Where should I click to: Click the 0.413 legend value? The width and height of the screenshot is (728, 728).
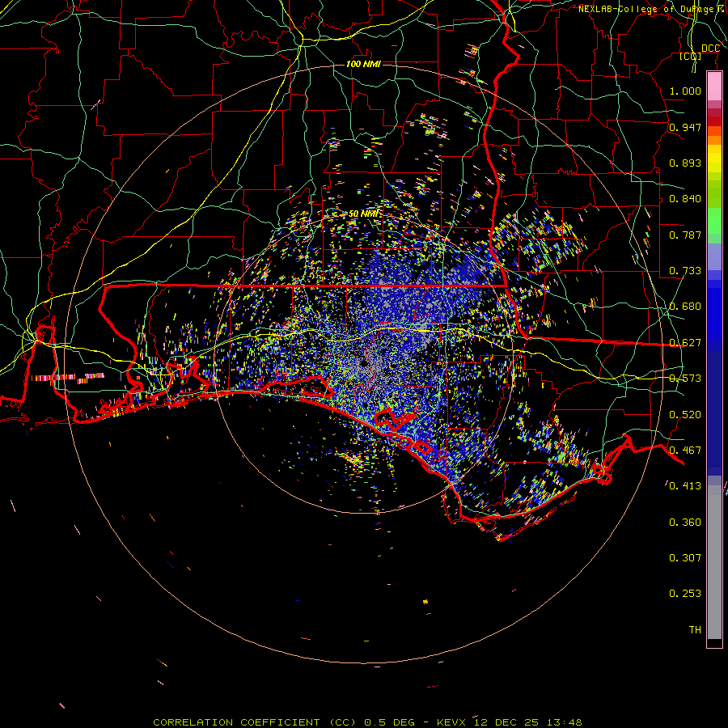point(685,486)
